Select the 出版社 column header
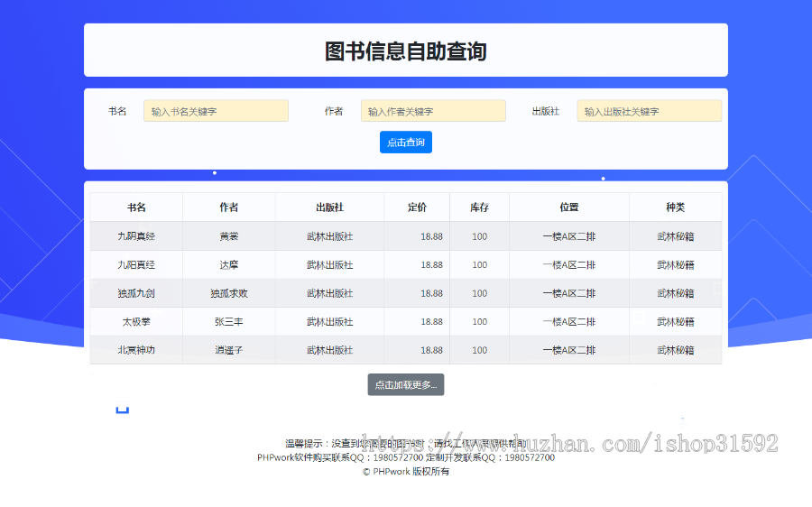 pyautogui.click(x=329, y=207)
